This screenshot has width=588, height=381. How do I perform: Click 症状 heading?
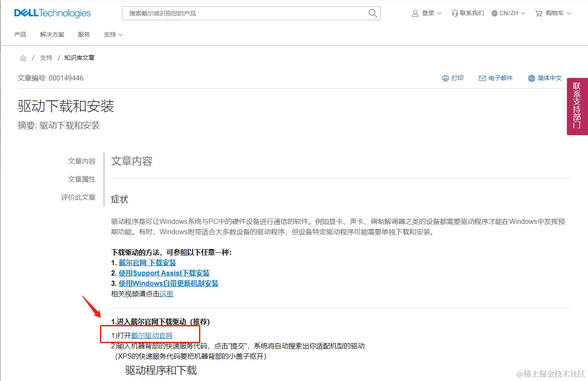120,199
